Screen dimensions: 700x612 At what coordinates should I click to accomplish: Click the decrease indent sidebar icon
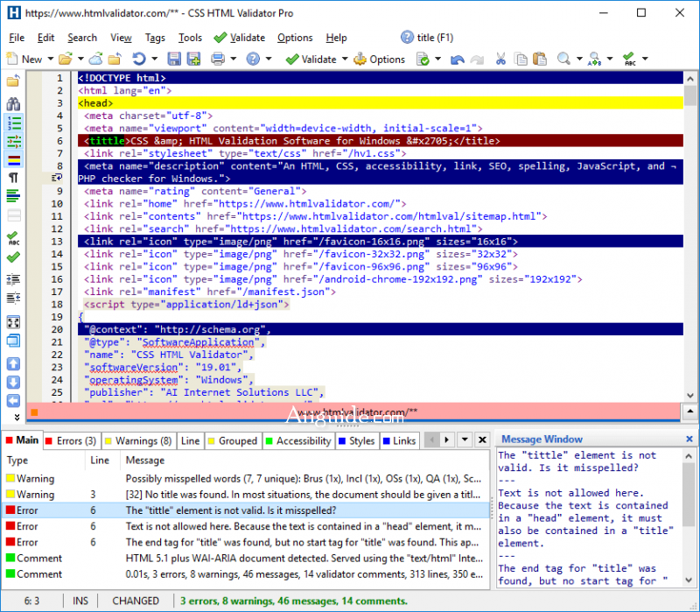(13, 298)
